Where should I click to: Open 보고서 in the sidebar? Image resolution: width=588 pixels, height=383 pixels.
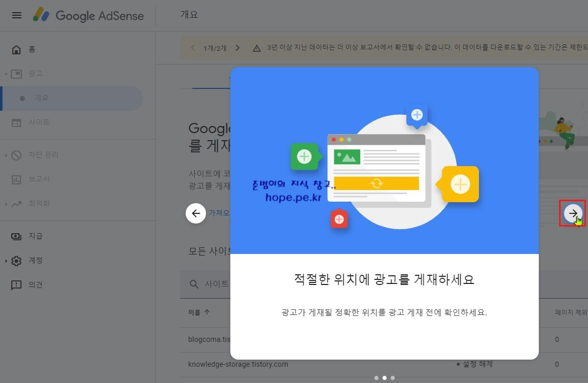(x=39, y=179)
